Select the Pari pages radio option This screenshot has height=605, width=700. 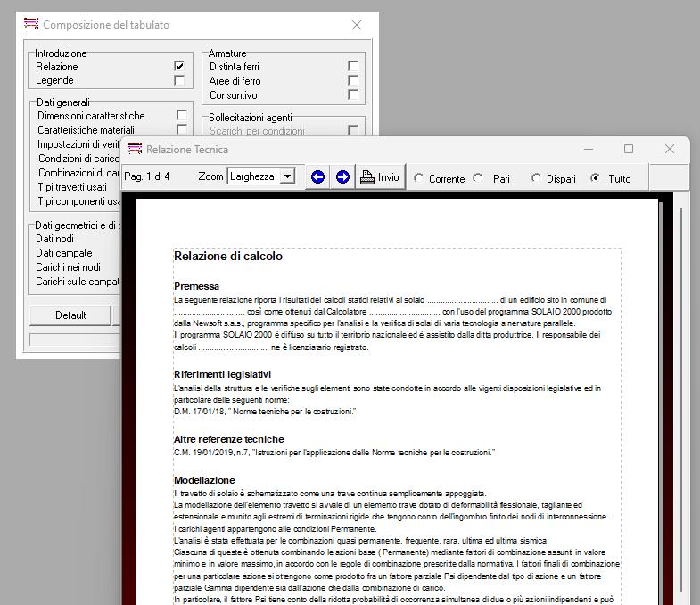(x=478, y=178)
